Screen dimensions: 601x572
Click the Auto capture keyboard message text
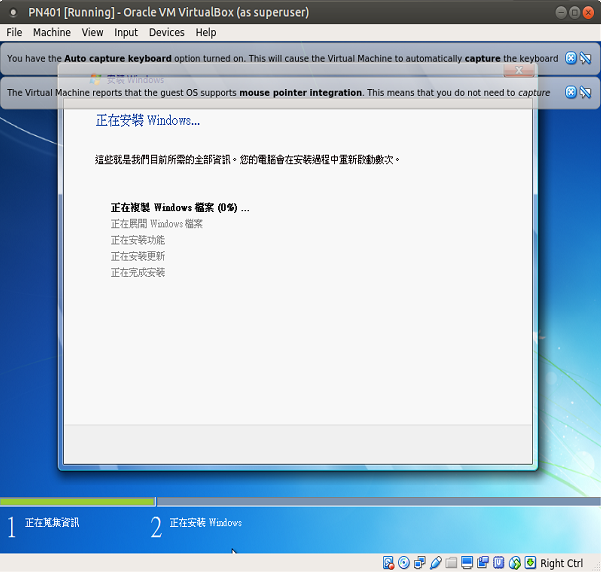click(282, 59)
